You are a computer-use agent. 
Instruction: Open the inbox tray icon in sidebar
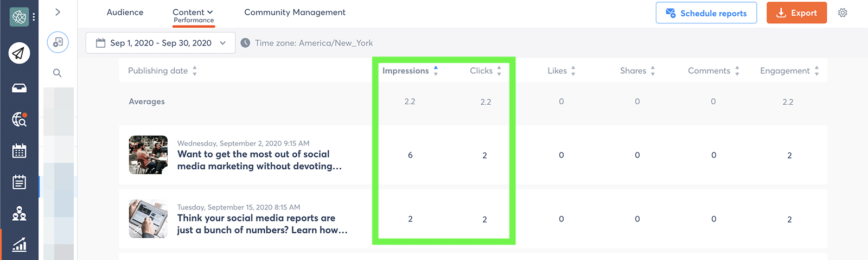click(x=19, y=88)
